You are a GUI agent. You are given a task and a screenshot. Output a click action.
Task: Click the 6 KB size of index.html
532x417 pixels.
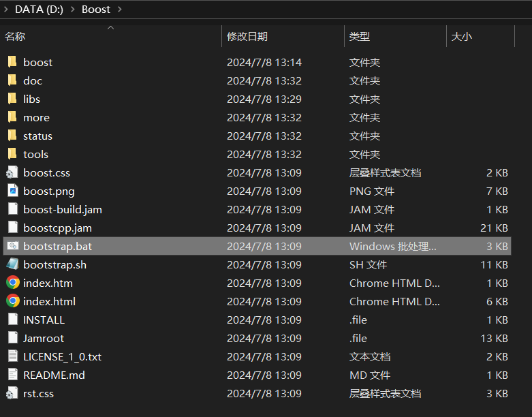pyautogui.click(x=497, y=301)
